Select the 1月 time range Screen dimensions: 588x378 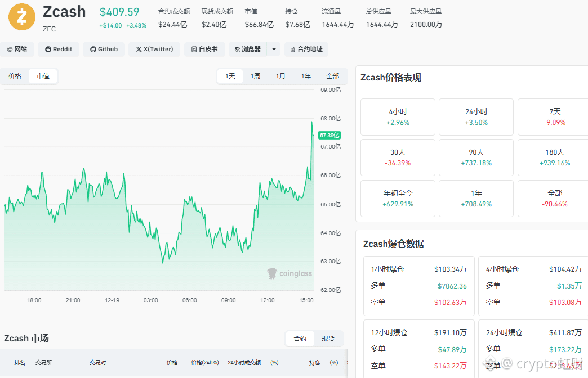[x=280, y=76]
